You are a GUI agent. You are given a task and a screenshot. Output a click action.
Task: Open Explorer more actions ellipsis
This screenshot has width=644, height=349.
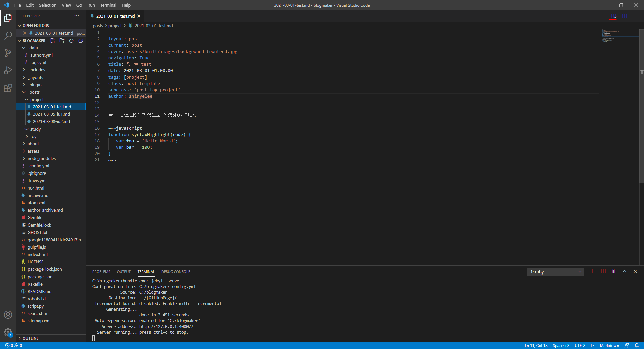coord(77,16)
